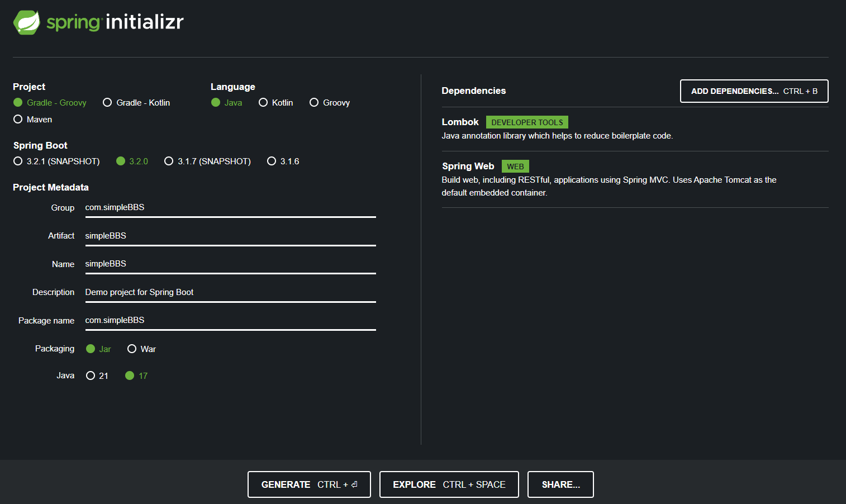The image size is (846, 504).
Task: Click the DEVELOPER TOOLS tag
Action: (x=527, y=122)
